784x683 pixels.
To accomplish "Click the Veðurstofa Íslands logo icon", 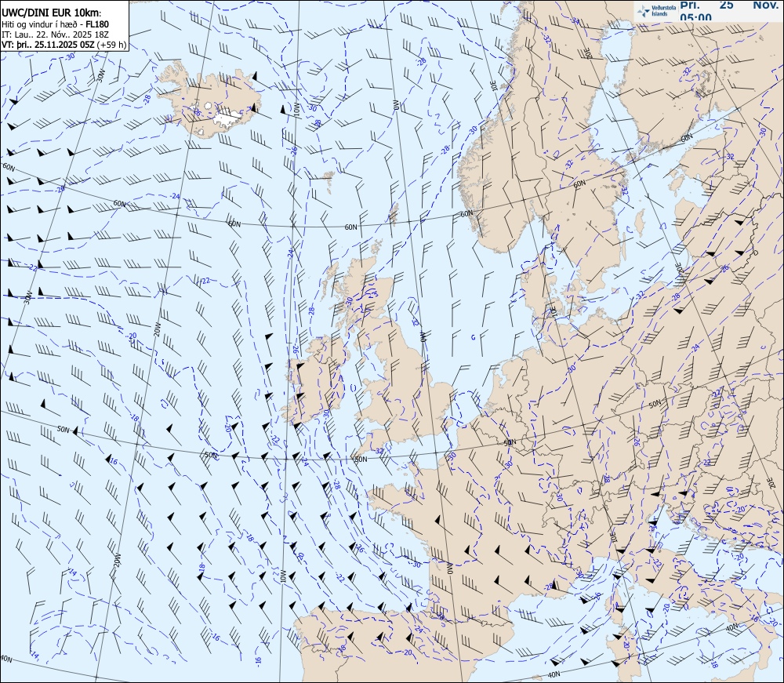I will pos(644,11).
